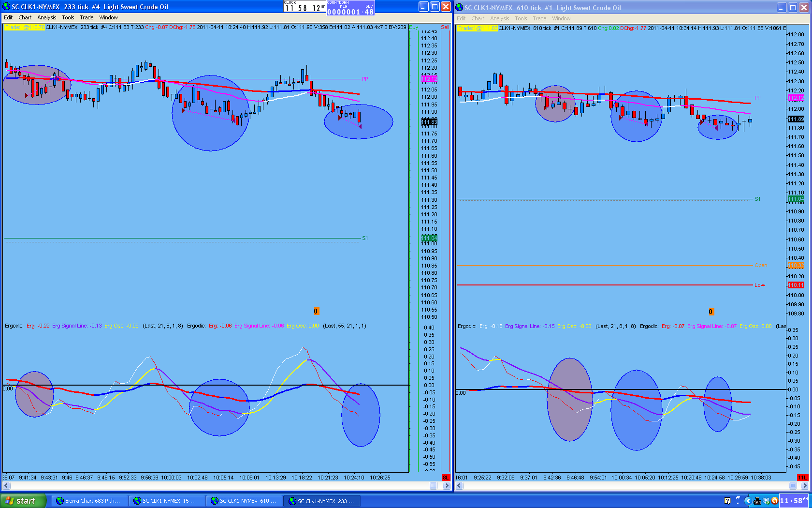Screen dimensions: 812x508
Task: Click the orange Open line label in the 610 chart
Action: click(761, 265)
